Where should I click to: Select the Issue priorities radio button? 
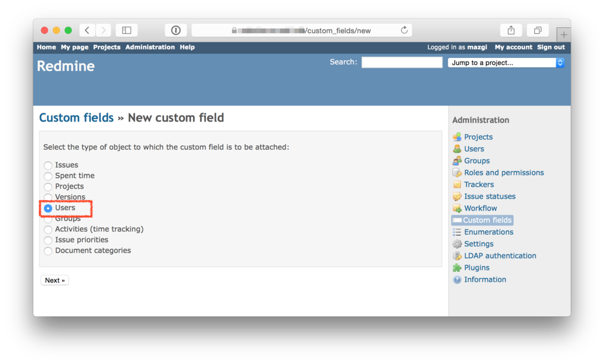pyautogui.click(x=48, y=240)
